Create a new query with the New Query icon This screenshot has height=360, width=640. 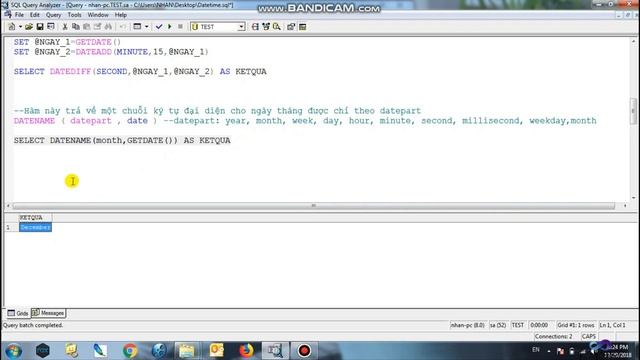pos(12,27)
